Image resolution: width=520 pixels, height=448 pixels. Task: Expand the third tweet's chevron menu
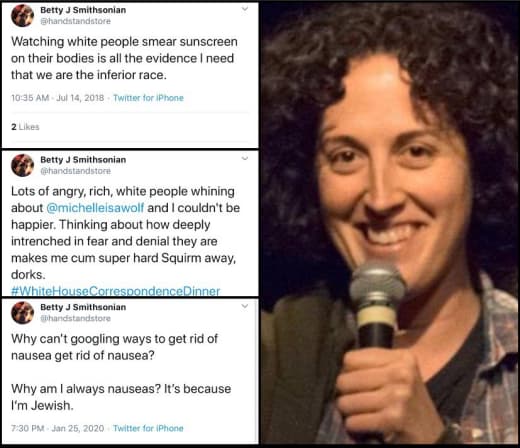[245, 306]
